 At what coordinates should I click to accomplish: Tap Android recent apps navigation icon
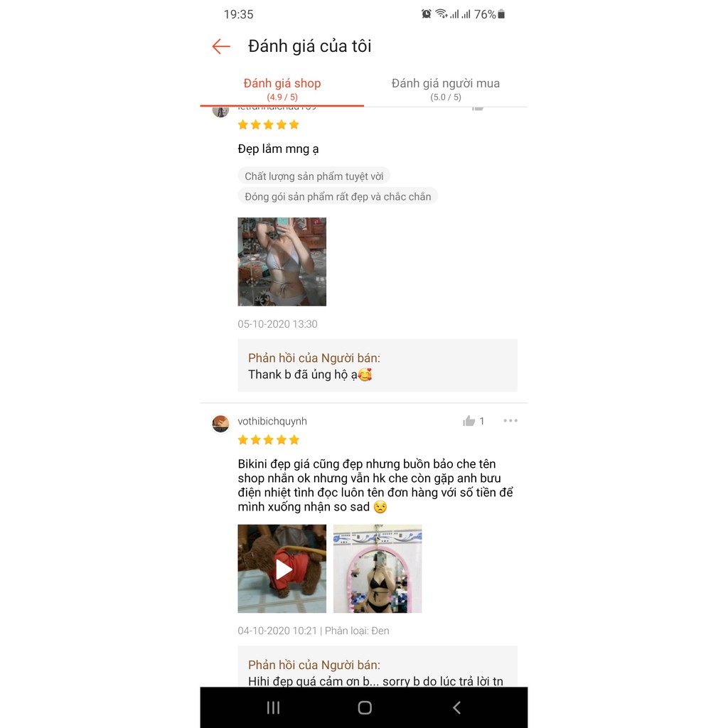(273, 707)
